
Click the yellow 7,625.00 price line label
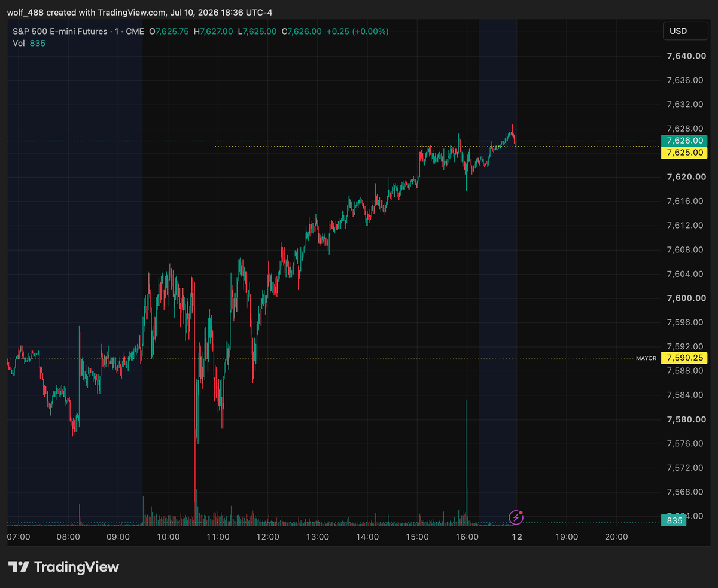684,153
